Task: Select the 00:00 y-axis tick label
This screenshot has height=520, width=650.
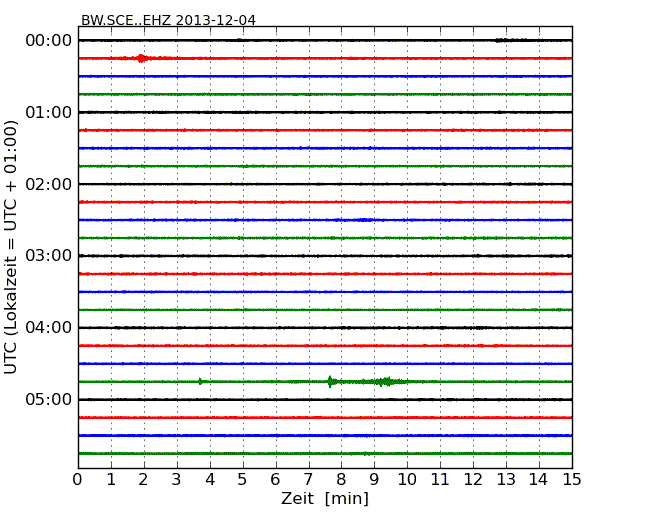Action: pos(48,40)
